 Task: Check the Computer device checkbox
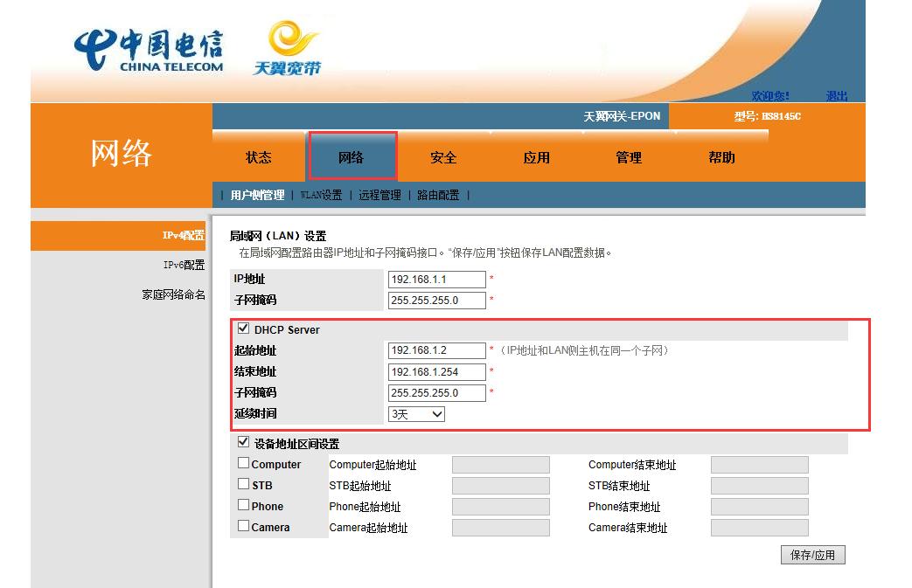click(243, 463)
